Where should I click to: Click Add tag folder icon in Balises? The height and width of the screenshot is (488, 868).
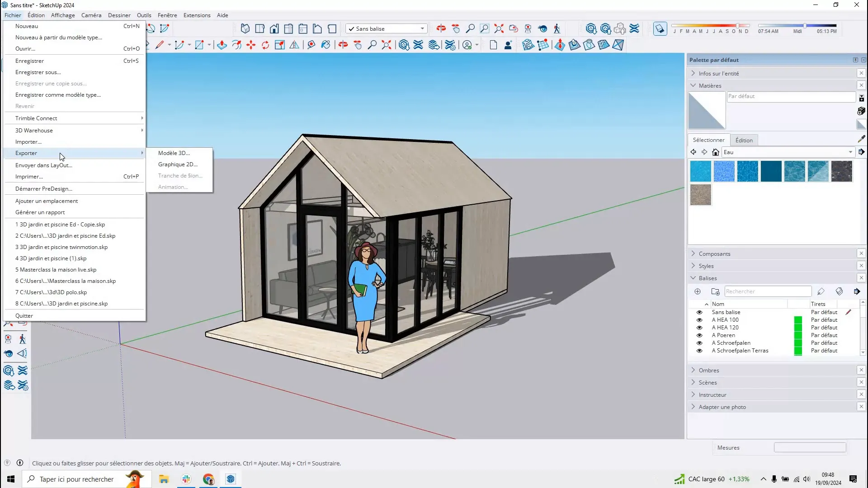[715, 291]
